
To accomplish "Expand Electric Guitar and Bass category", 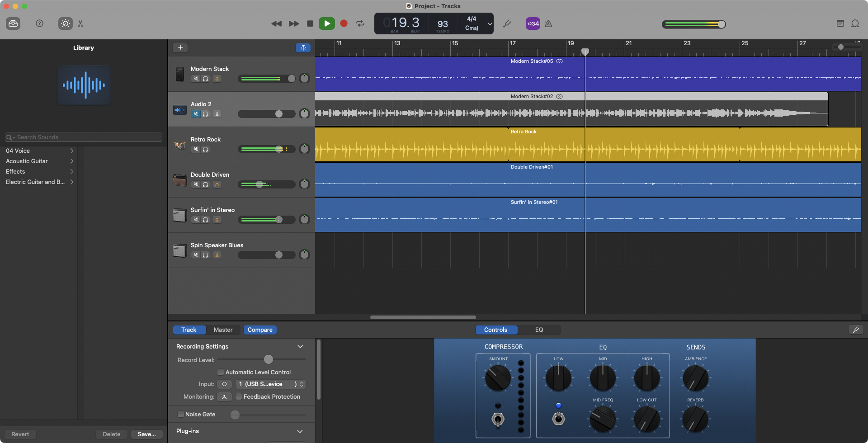I will click(x=72, y=182).
